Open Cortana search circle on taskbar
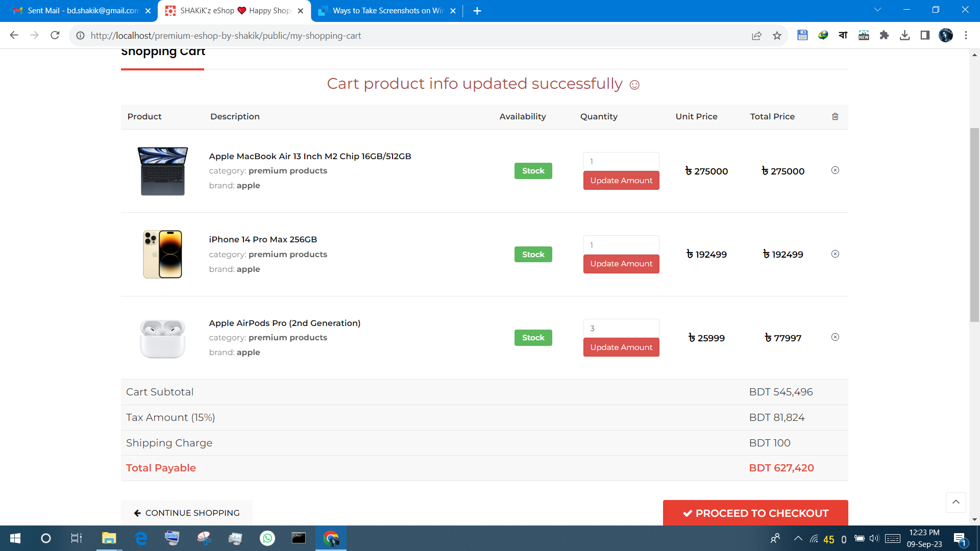The width and height of the screenshot is (980, 551). pos(46,538)
